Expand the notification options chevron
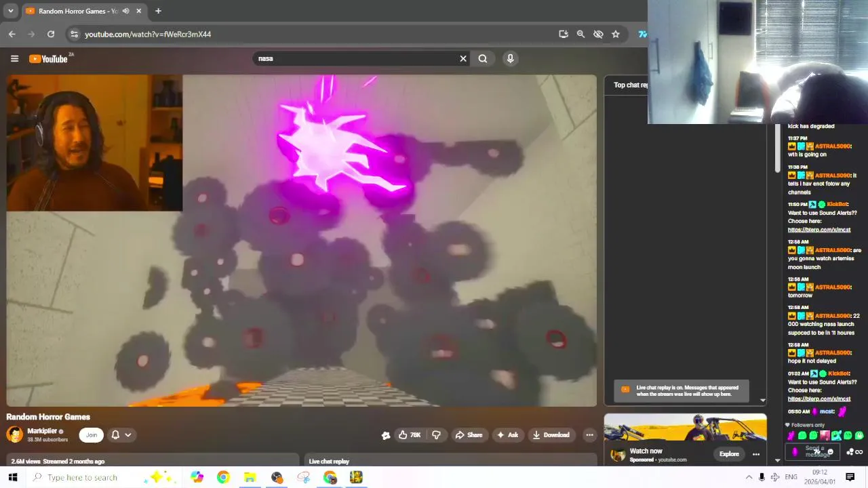Image resolution: width=868 pixels, height=488 pixels. click(127, 435)
